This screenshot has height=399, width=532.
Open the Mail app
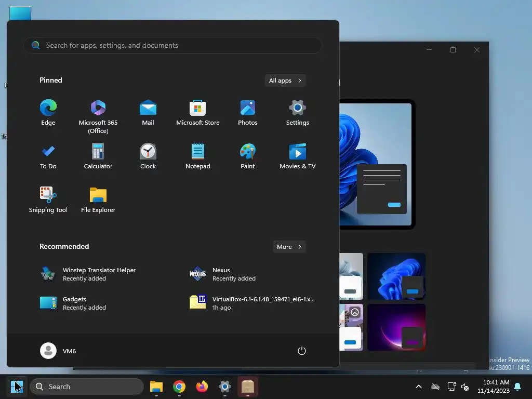pyautogui.click(x=148, y=113)
